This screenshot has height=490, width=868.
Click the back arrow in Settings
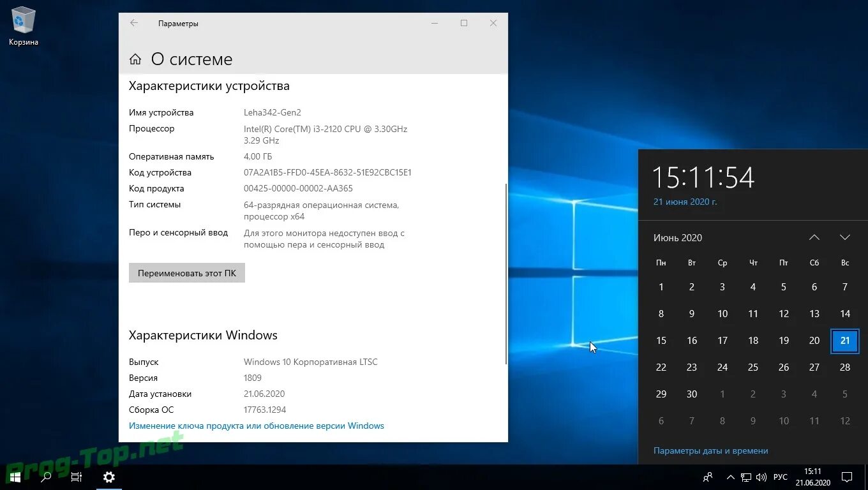pyautogui.click(x=134, y=23)
